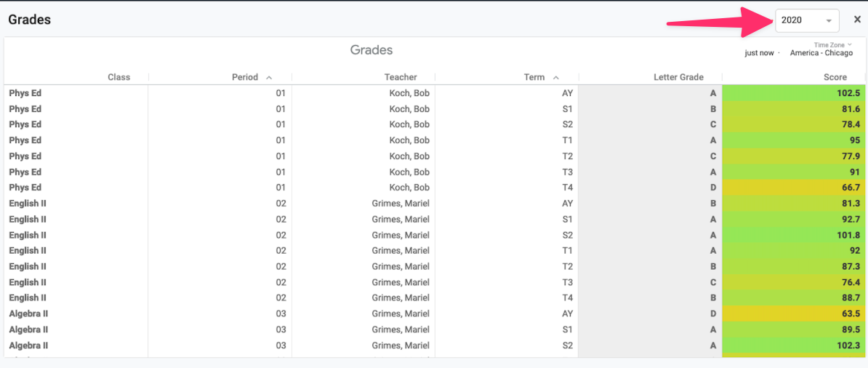Click the America - Chicago time zone text

(x=821, y=53)
